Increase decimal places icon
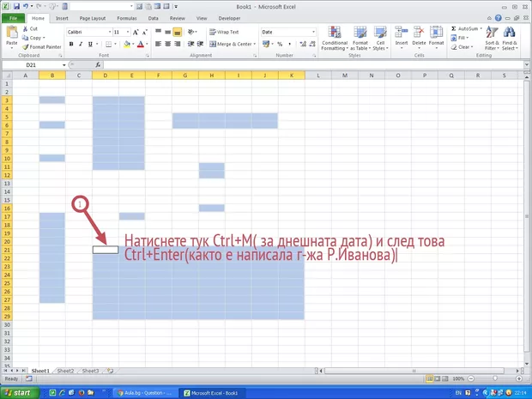Image resolution: width=532 pixels, height=399 pixels. coord(303,44)
